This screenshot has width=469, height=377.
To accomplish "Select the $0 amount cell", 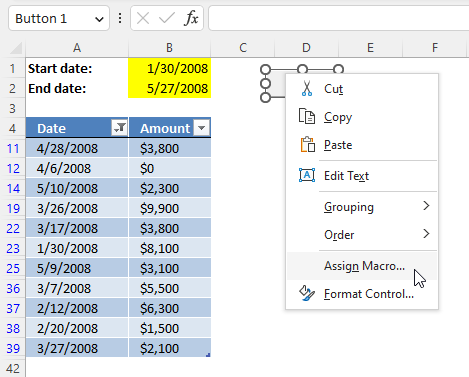I will (170, 168).
